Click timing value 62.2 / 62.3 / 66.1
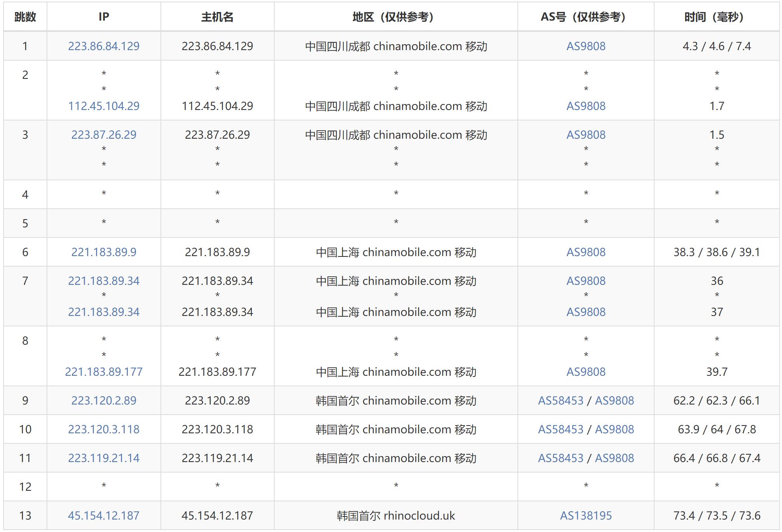Screen dimensions: 782x532 click(x=717, y=401)
